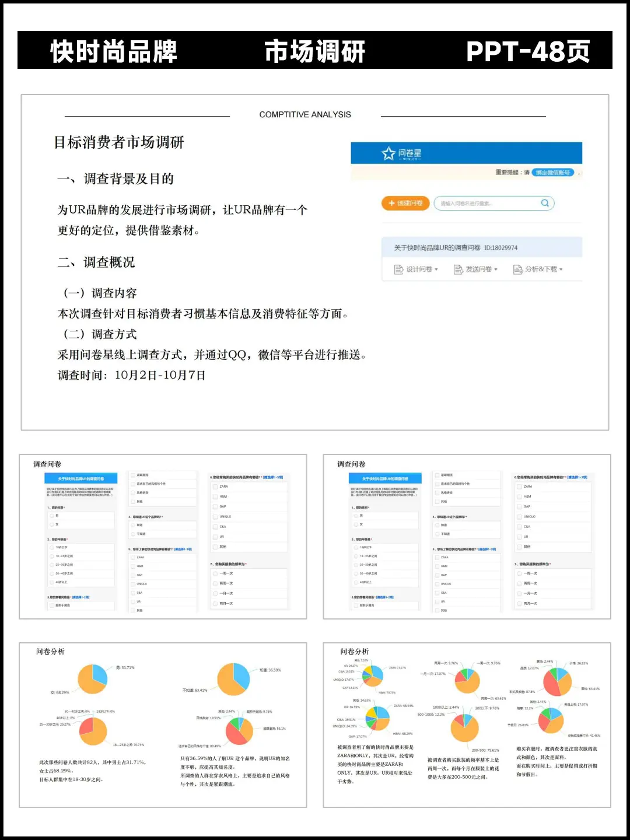Click the 重要提醒 notice text
The image size is (630, 840).
[512, 173]
